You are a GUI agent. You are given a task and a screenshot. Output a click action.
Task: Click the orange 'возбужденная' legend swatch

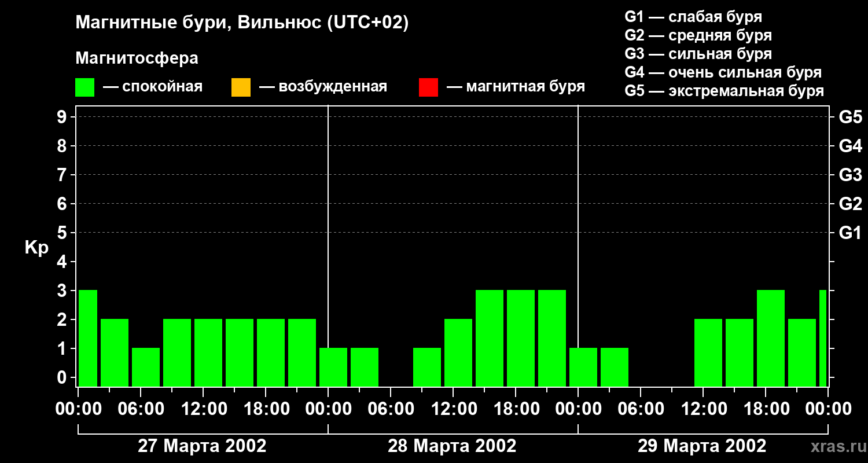point(241,87)
